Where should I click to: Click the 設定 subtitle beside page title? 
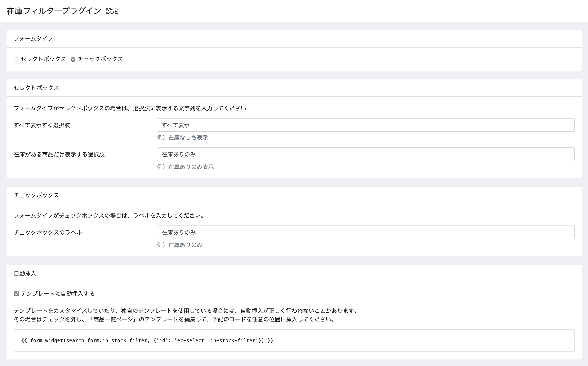(112, 11)
